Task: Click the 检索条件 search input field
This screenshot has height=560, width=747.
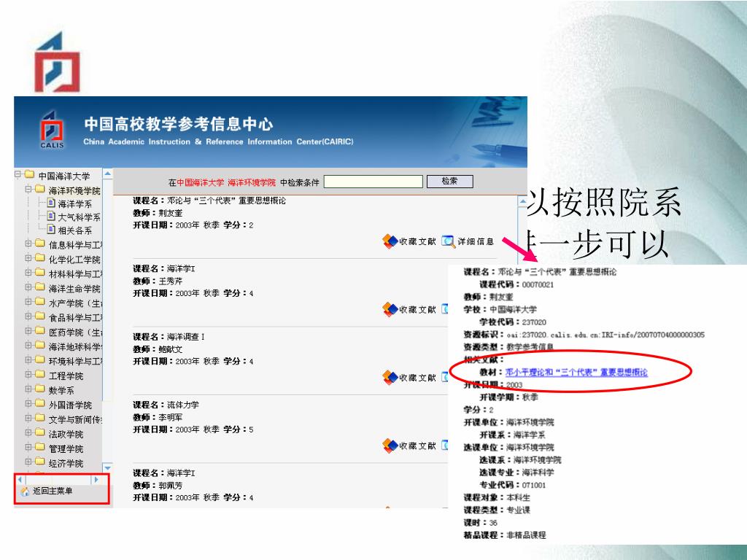Action: 373,182
